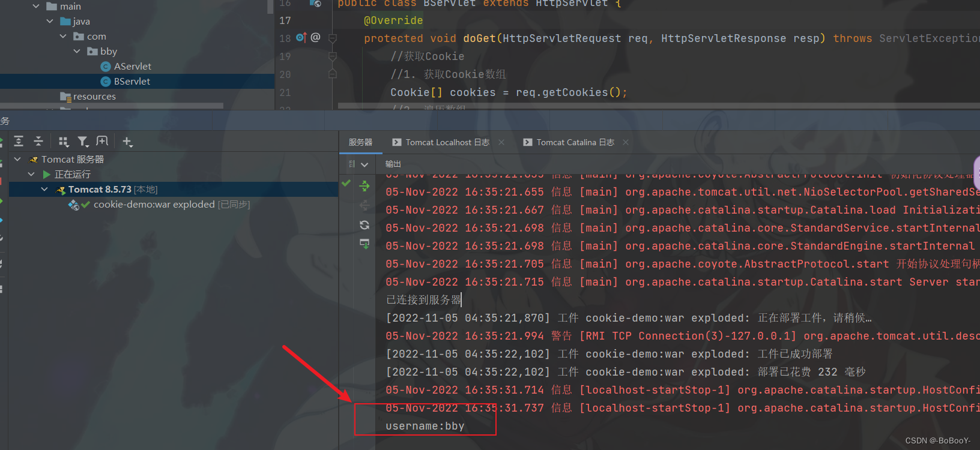Click the @ annotation gutter icon on line 18
The image size is (980, 450).
(315, 38)
